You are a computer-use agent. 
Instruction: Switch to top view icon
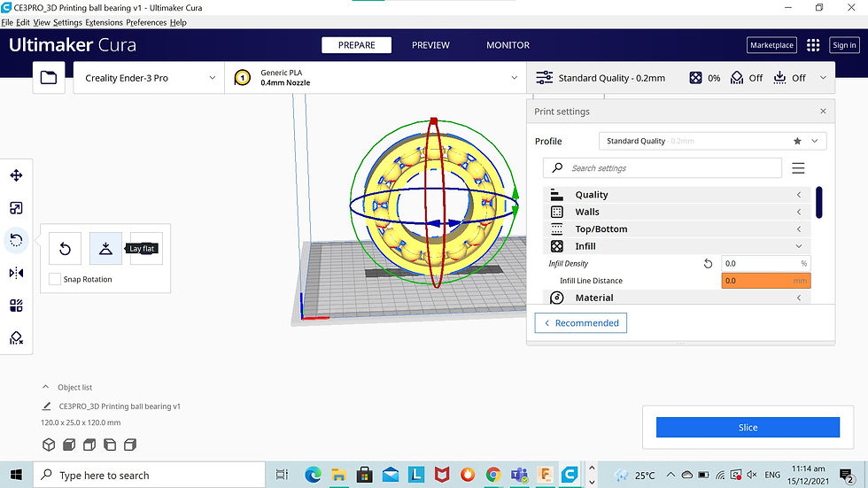point(89,445)
